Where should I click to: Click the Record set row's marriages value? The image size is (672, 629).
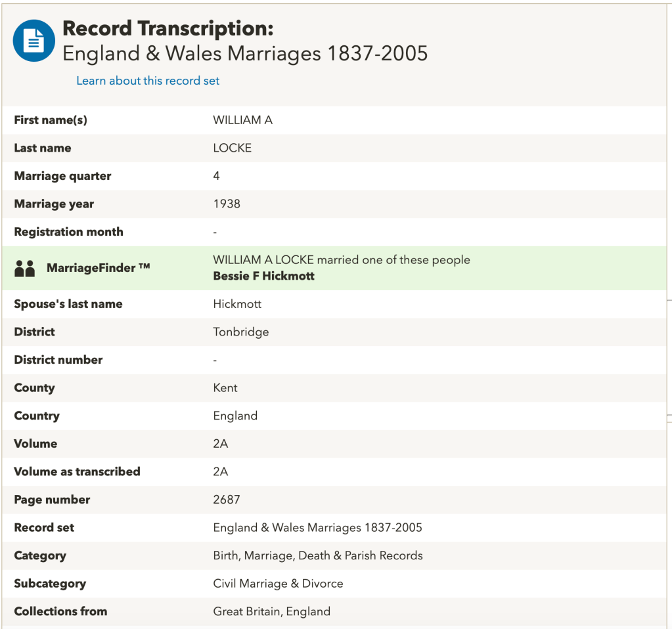(317, 528)
